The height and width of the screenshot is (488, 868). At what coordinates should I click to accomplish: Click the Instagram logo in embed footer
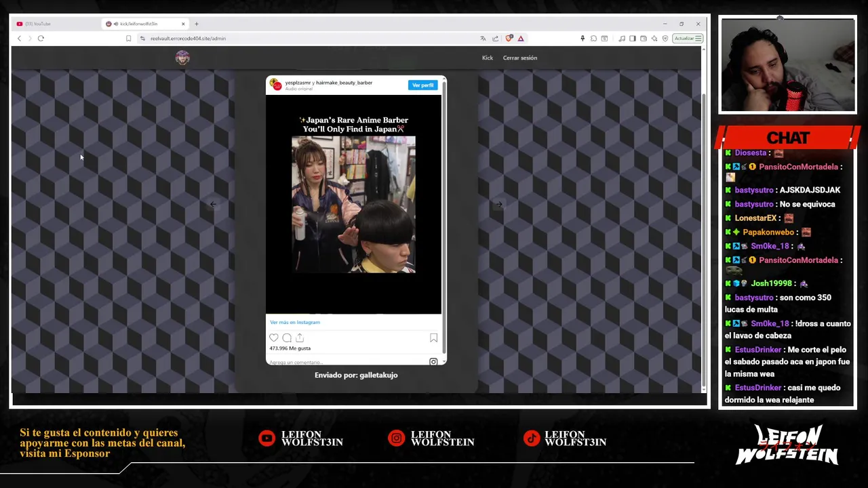click(x=433, y=362)
